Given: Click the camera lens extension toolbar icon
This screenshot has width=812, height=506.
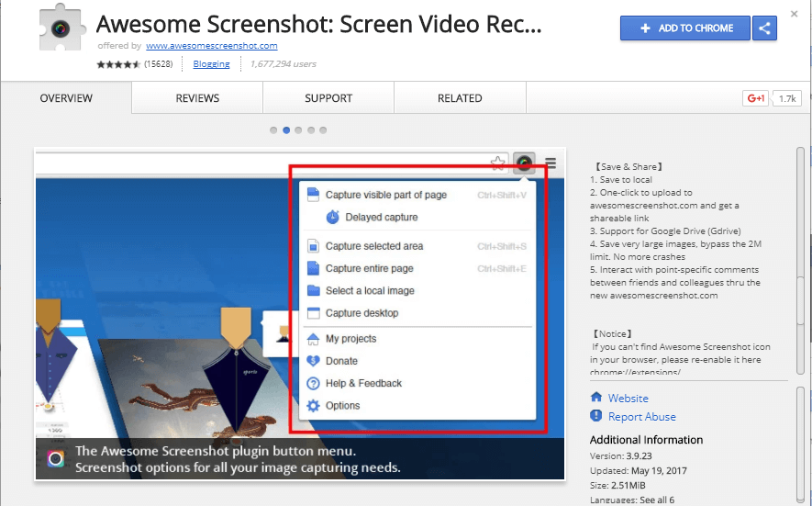Looking at the screenshot, I should click(524, 163).
